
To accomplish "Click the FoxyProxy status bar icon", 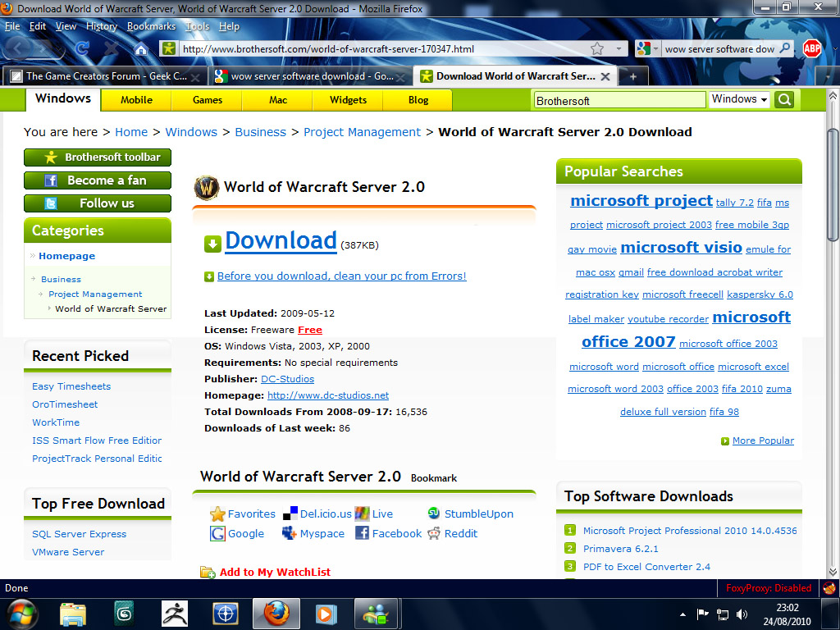I will pyautogui.click(x=829, y=588).
